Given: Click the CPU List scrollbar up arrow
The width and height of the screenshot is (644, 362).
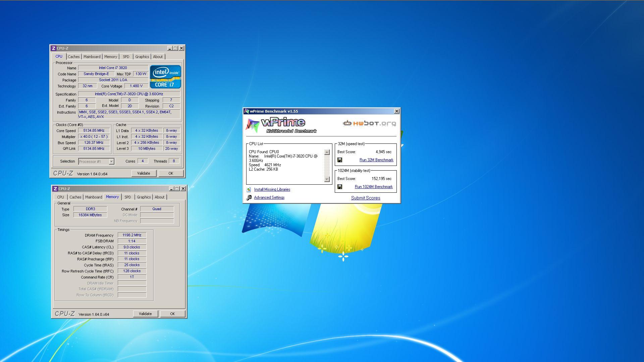Looking at the screenshot, I should (327, 152).
